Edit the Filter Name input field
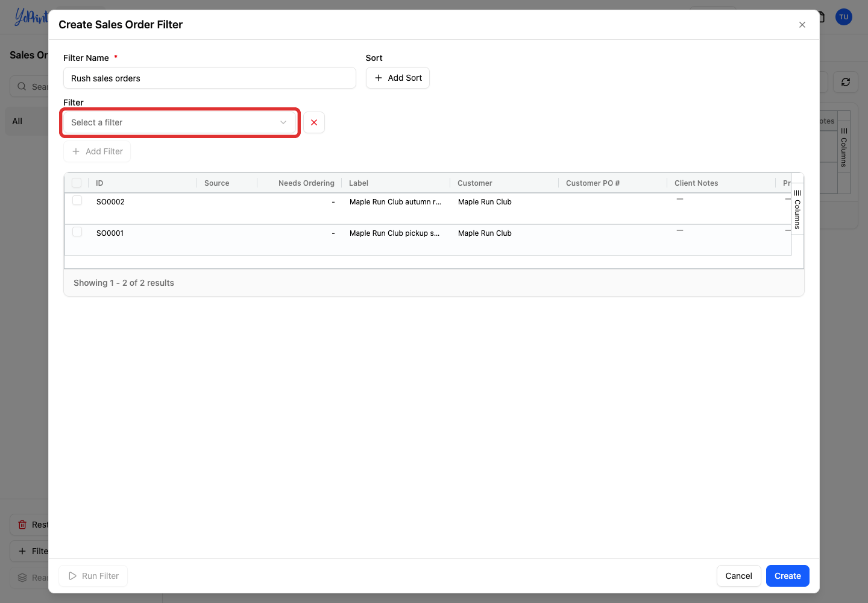The image size is (868, 603). 210,78
